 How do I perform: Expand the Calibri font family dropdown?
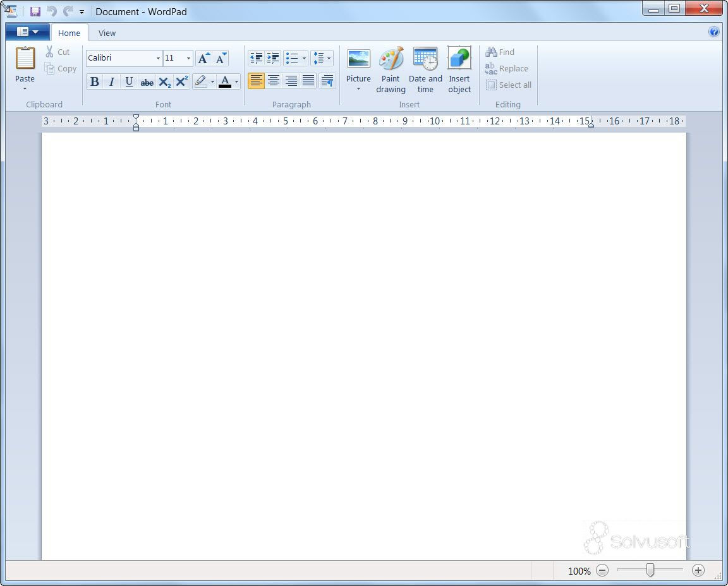click(x=158, y=58)
